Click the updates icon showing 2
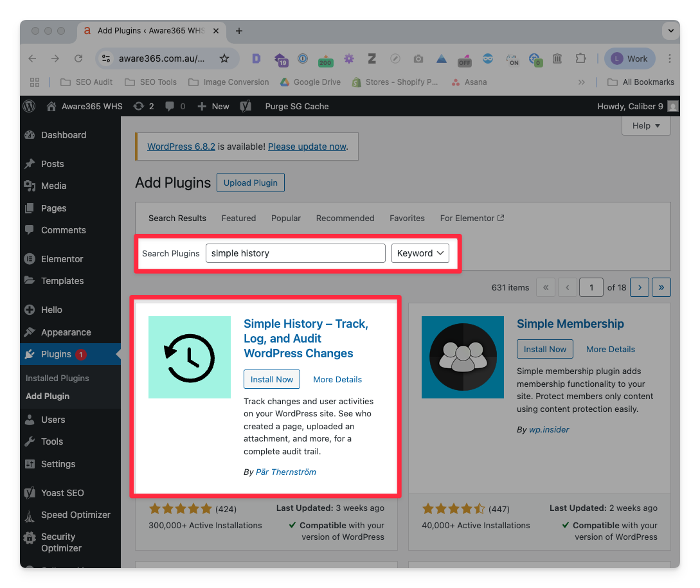This screenshot has height=588, width=700. click(138, 106)
